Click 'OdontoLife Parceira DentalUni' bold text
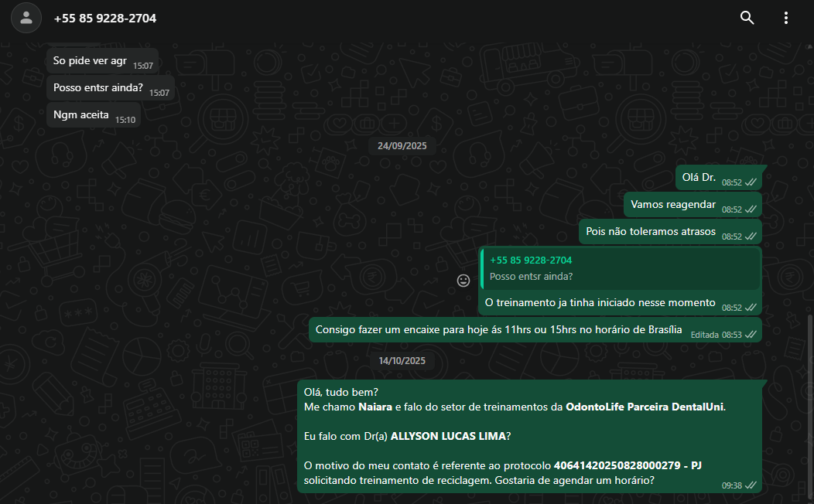814x504 pixels. pyautogui.click(x=645, y=407)
